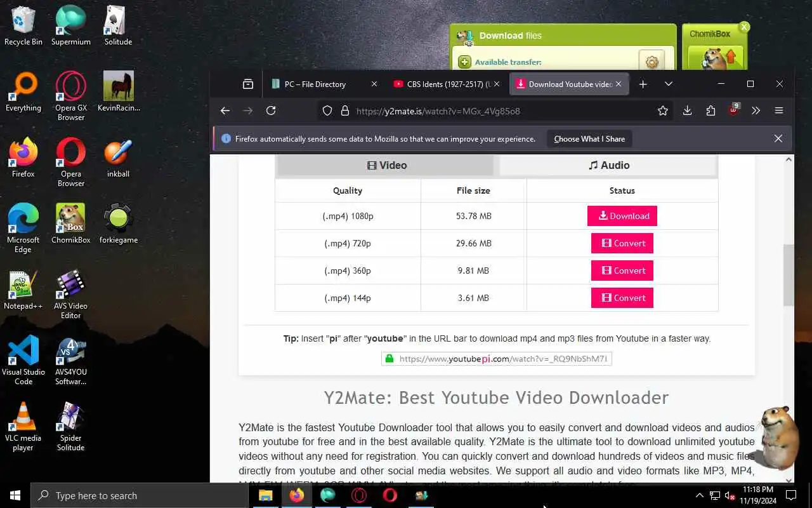Viewport: 812px width, 508px height.
Task: Download the 1080p mp4 file
Action: click(622, 216)
